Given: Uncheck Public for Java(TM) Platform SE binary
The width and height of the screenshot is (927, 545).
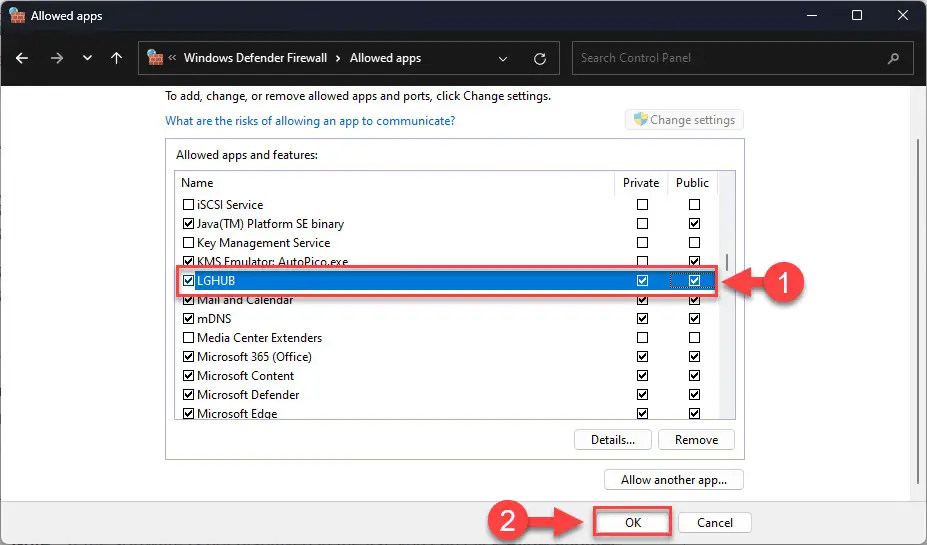Looking at the screenshot, I should pyautogui.click(x=694, y=223).
